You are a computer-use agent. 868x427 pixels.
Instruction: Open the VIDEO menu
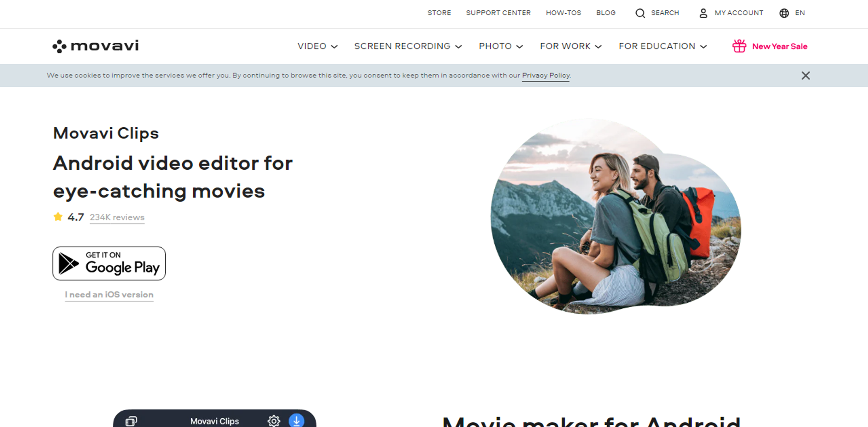pos(312,46)
